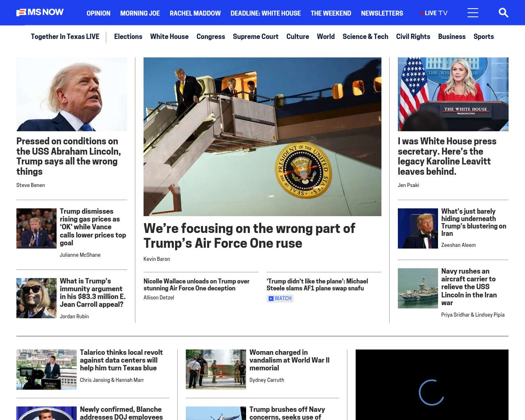View author Allison Detzel
This screenshot has height=420, width=525.
[x=159, y=298]
